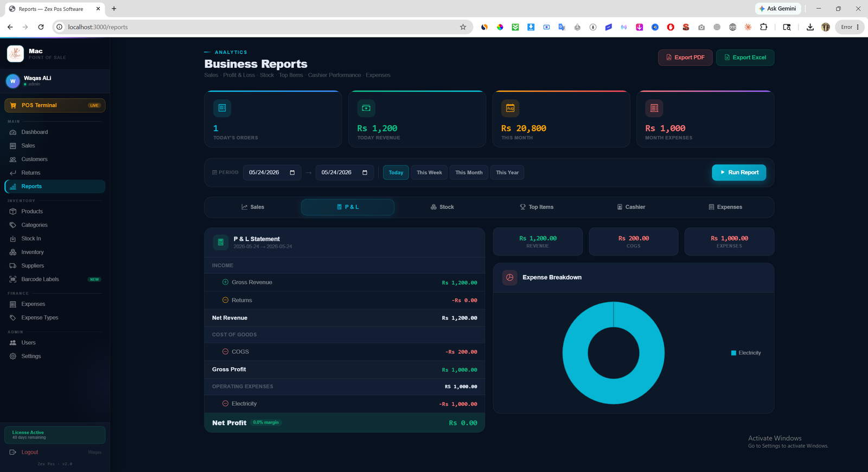This screenshot has height=472, width=868.
Task: Open Products under Inventory
Action: click(54, 211)
